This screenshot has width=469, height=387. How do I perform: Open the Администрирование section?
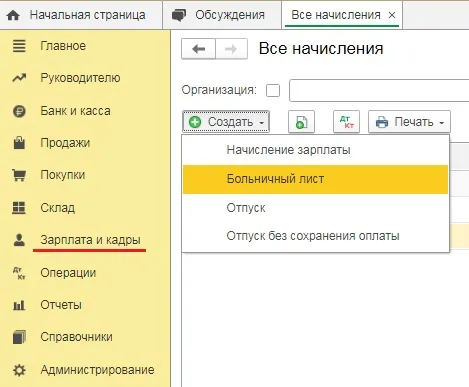(97, 370)
